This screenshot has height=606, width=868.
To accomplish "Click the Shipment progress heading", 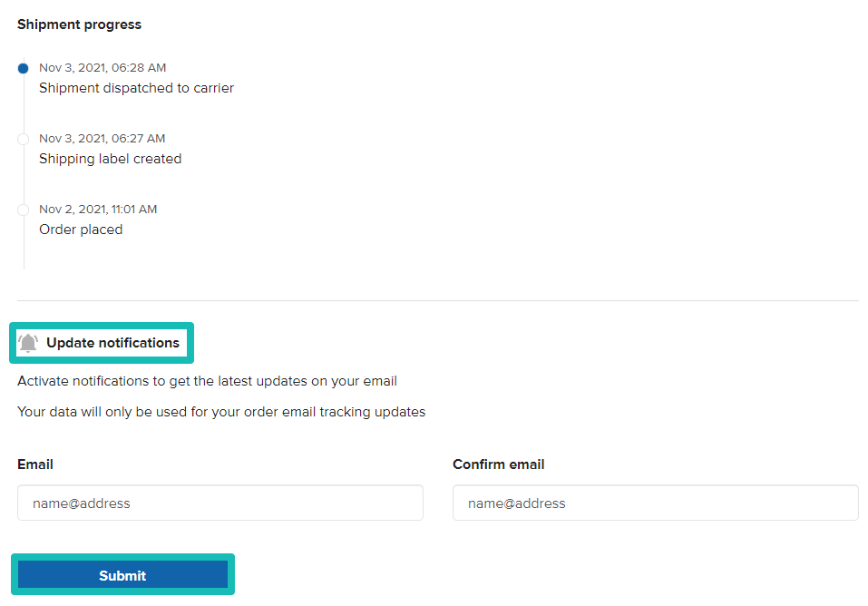I will 79,24.
